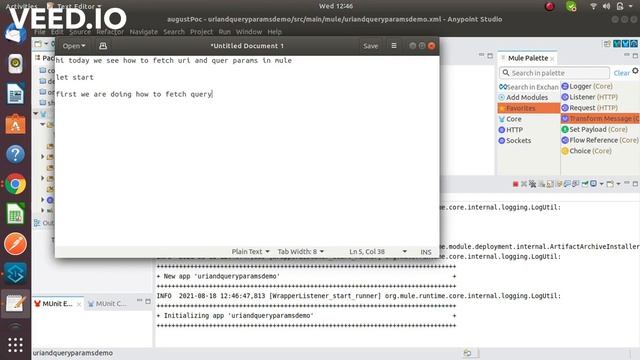Screen dimensions: 640x360
Task: Minimize the Mule Palette panel
Action: coord(627,55)
